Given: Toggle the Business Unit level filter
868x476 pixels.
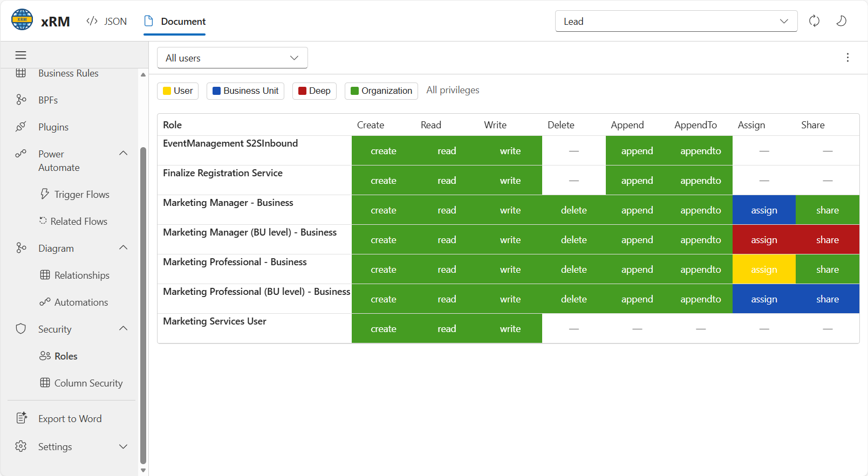Looking at the screenshot, I should [245, 91].
